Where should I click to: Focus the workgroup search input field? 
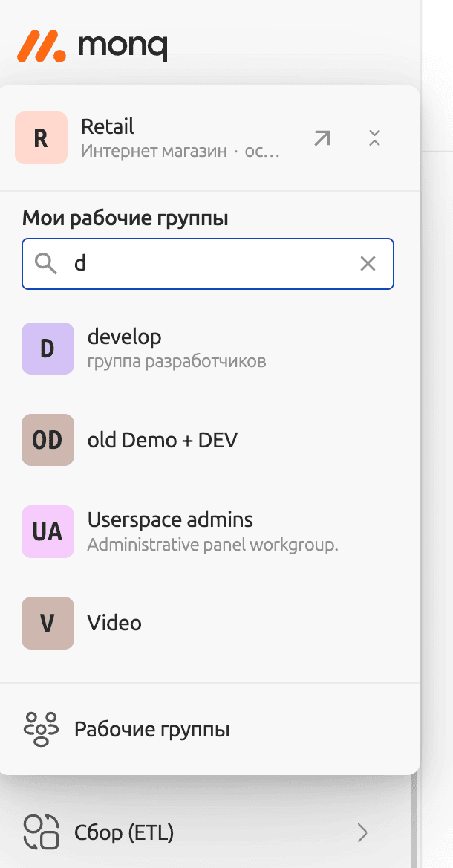[208, 263]
